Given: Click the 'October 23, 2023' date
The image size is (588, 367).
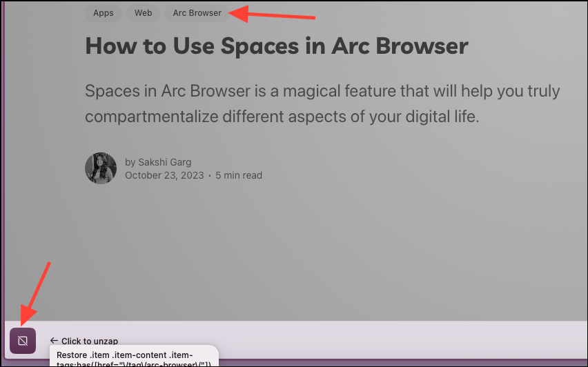Looking at the screenshot, I should [164, 175].
